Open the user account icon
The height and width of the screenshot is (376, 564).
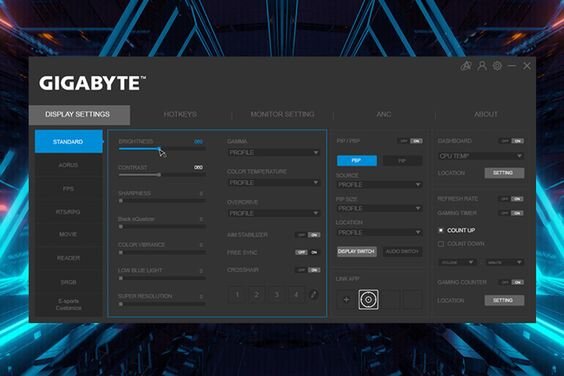tap(482, 66)
